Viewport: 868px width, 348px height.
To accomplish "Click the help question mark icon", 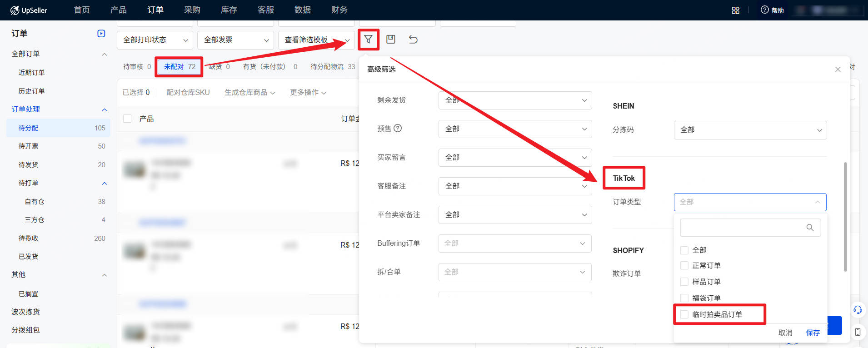I will point(765,10).
